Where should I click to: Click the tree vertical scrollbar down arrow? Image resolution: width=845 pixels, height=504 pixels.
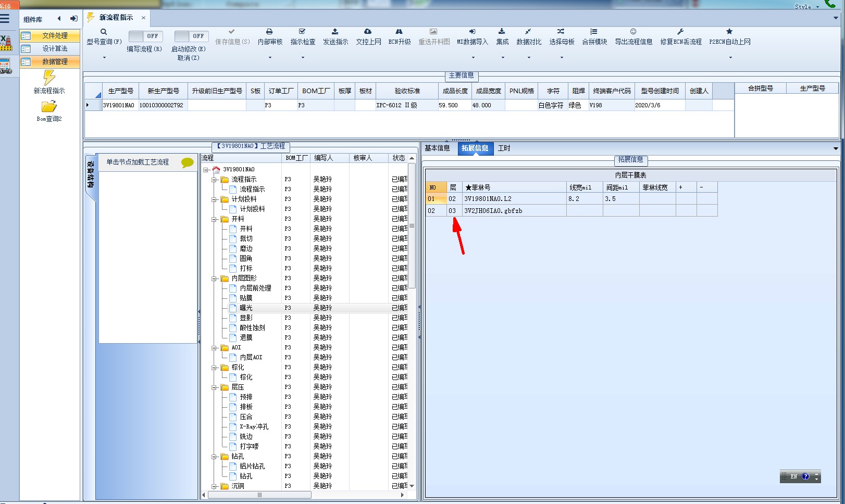[412, 486]
